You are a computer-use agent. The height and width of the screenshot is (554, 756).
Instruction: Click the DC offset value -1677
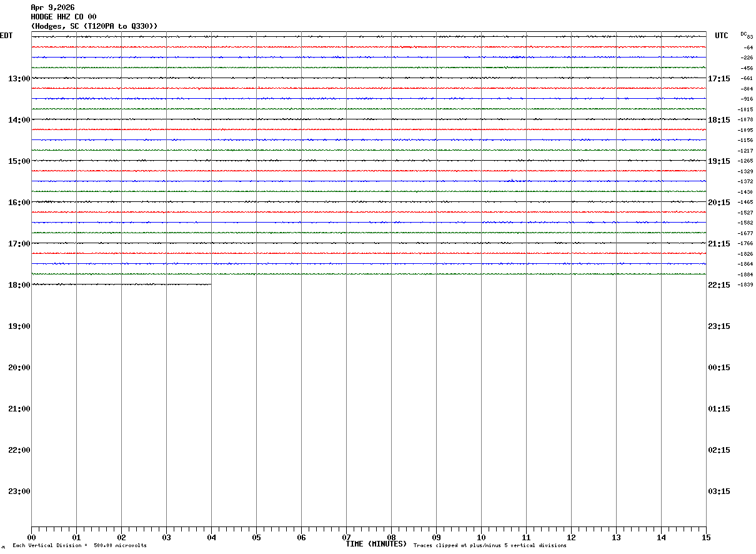[745, 233]
